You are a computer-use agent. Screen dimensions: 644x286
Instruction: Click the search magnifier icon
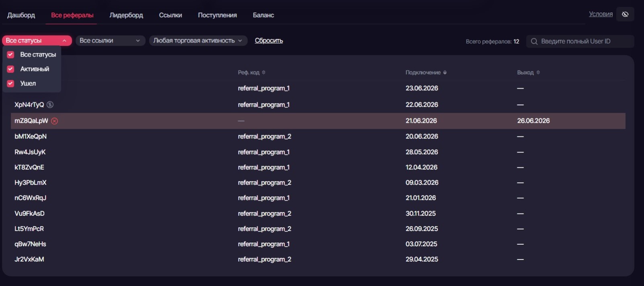[x=534, y=41]
